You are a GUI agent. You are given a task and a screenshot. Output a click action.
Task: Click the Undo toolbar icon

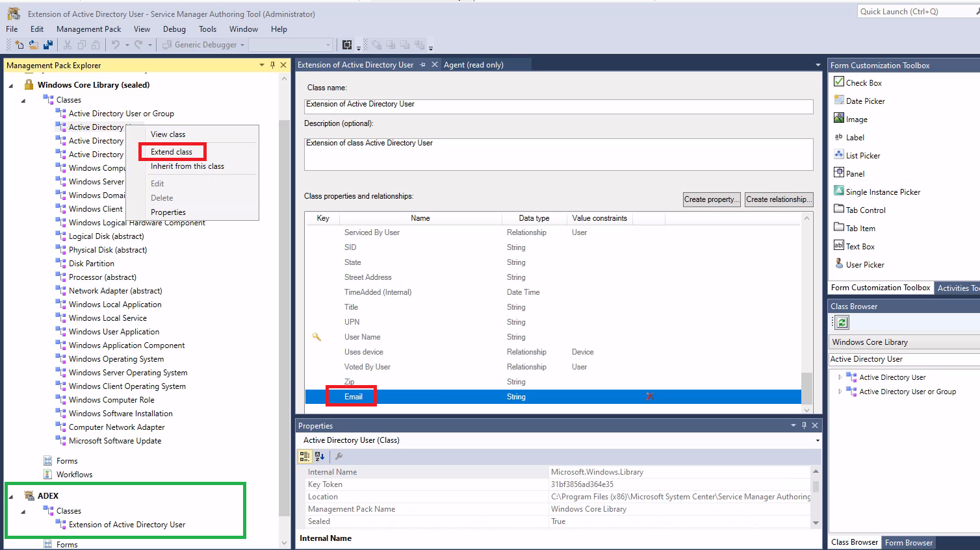click(x=116, y=45)
